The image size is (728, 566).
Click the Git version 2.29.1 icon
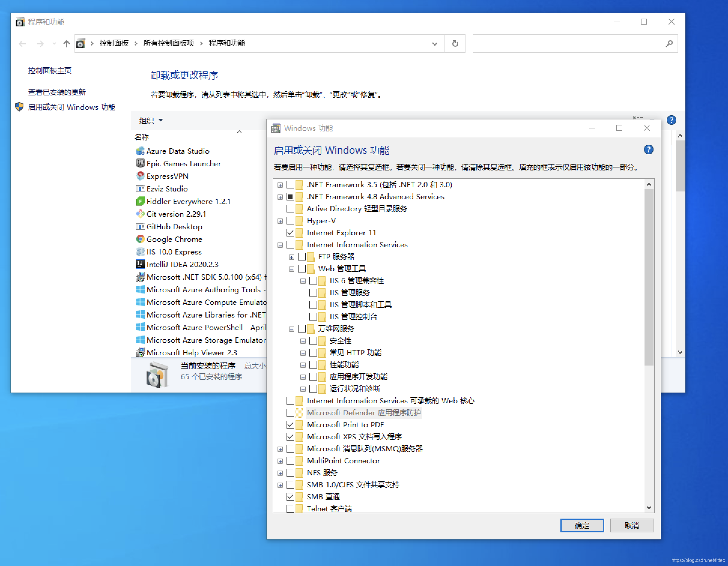(x=140, y=214)
